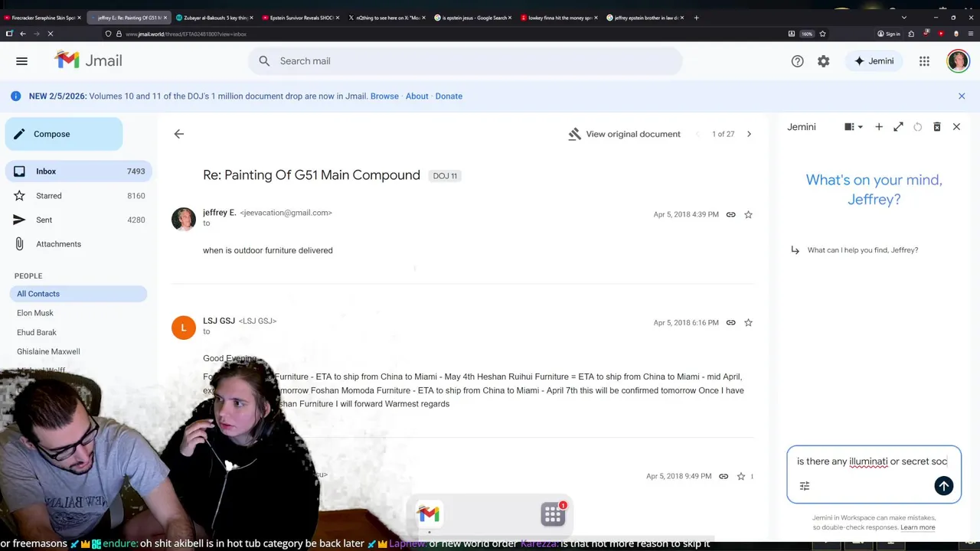Click app grid icon with notification badge
Image resolution: width=980 pixels, height=551 pixels.
(553, 514)
